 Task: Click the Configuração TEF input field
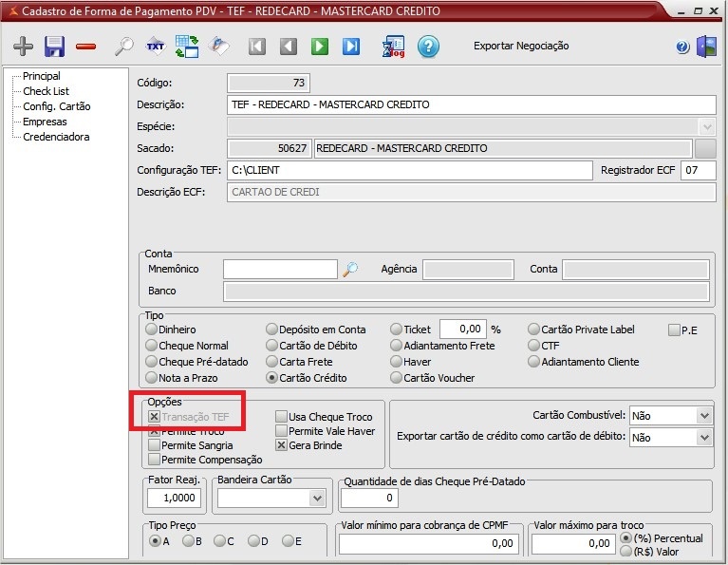tap(409, 170)
